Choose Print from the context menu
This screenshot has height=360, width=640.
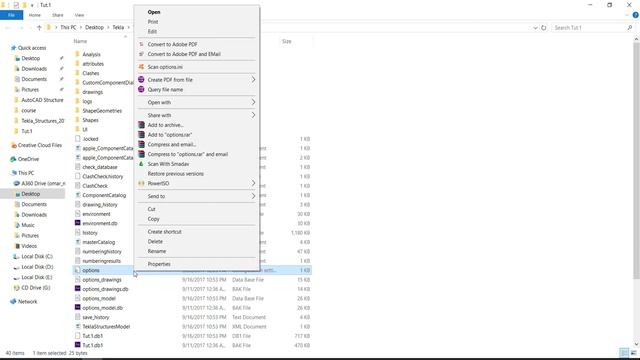(153, 22)
